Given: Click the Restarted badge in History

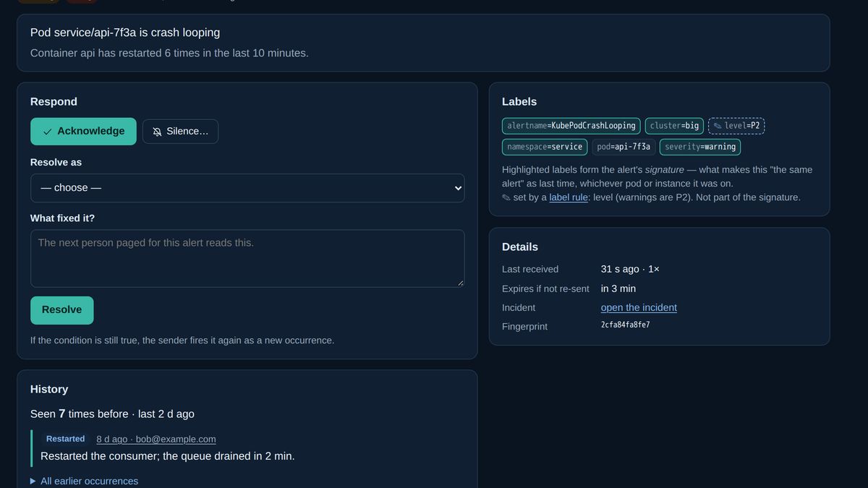Looking at the screenshot, I should point(65,439).
